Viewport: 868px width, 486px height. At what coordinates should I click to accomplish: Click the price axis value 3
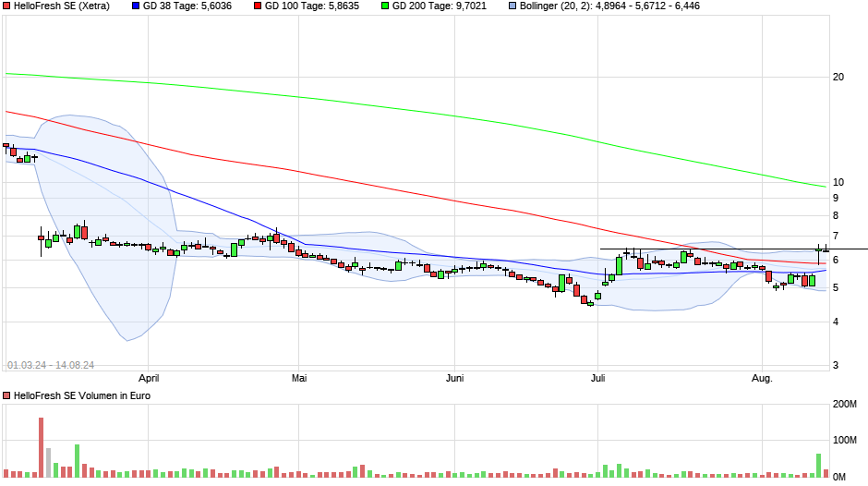coord(836,365)
